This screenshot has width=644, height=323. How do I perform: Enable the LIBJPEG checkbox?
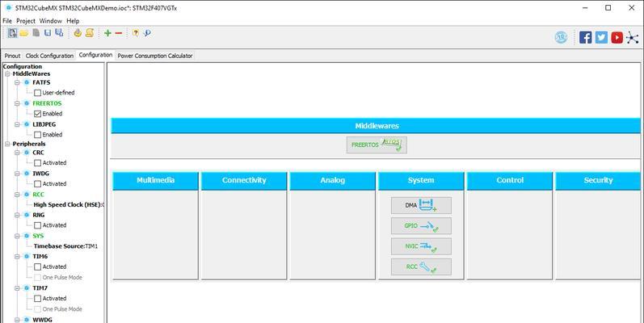coord(37,135)
